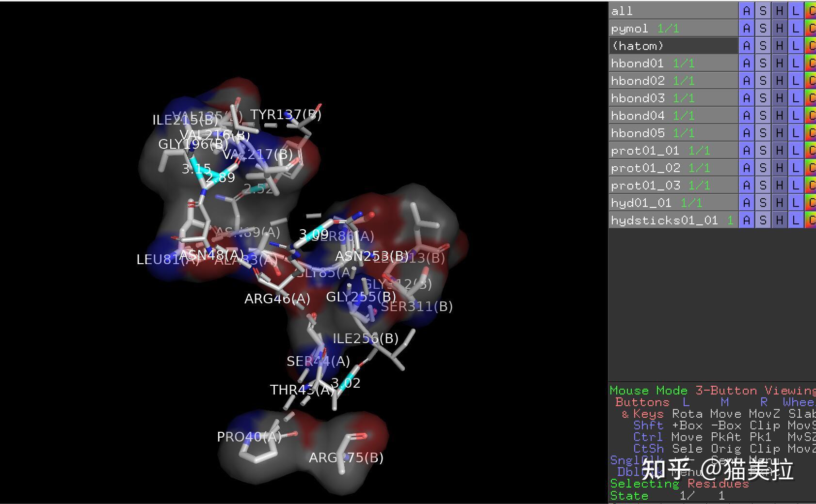
Task: Toggle visibility of hbond02 object
Action: 673,80
